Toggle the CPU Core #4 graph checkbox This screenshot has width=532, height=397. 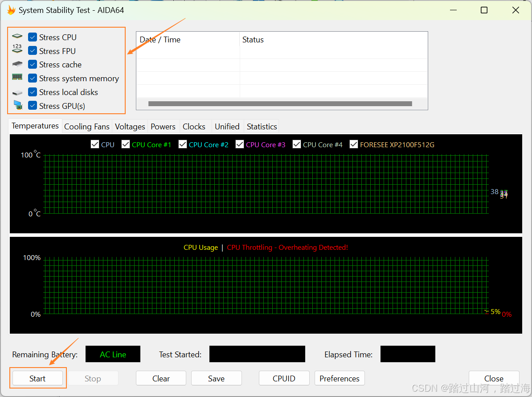coord(297,145)
